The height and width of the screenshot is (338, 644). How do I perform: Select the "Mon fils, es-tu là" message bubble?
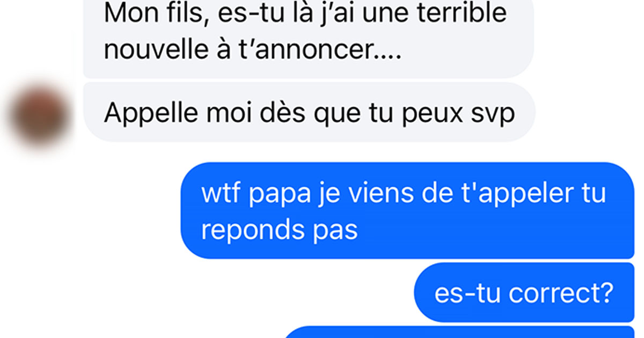tap(309, 39)
